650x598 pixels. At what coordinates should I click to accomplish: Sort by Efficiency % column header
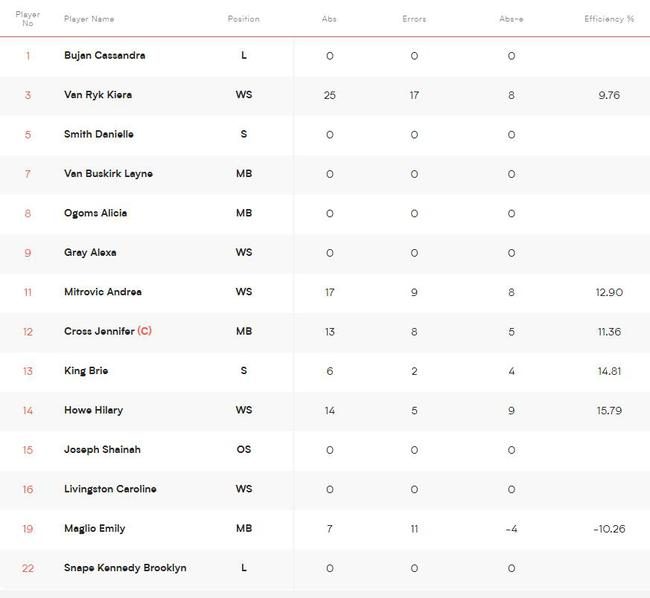pyautogui.click(x=609, y=19)
